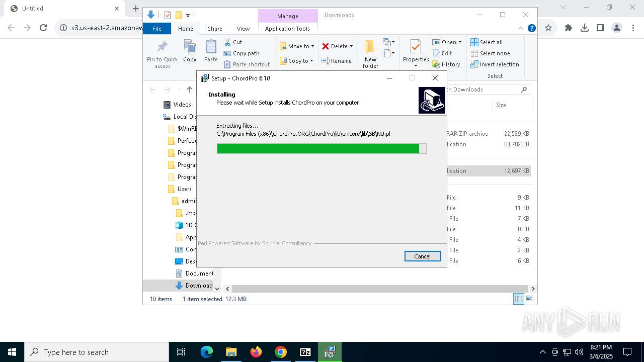The width and height of the screenshot is (644, 362).
Task: Switch to Details view icon
Action: pyautogui.click(x=519, y=299)
